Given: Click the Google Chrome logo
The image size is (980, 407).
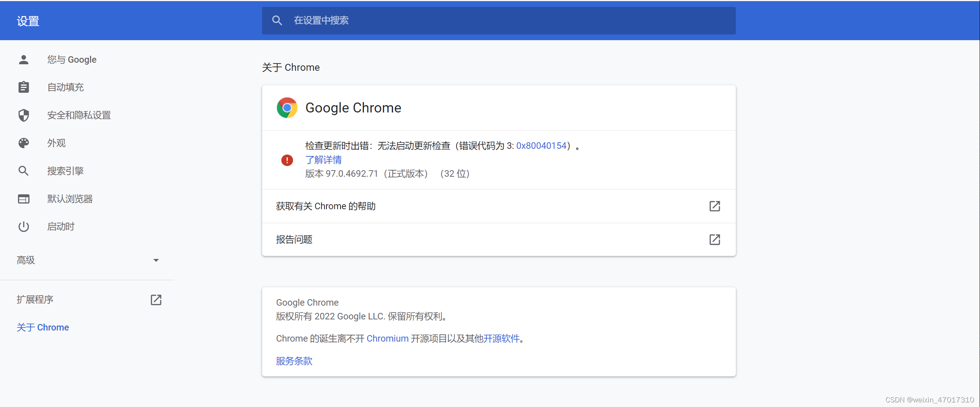Looking at the screenshot, I should coord(287,108).
